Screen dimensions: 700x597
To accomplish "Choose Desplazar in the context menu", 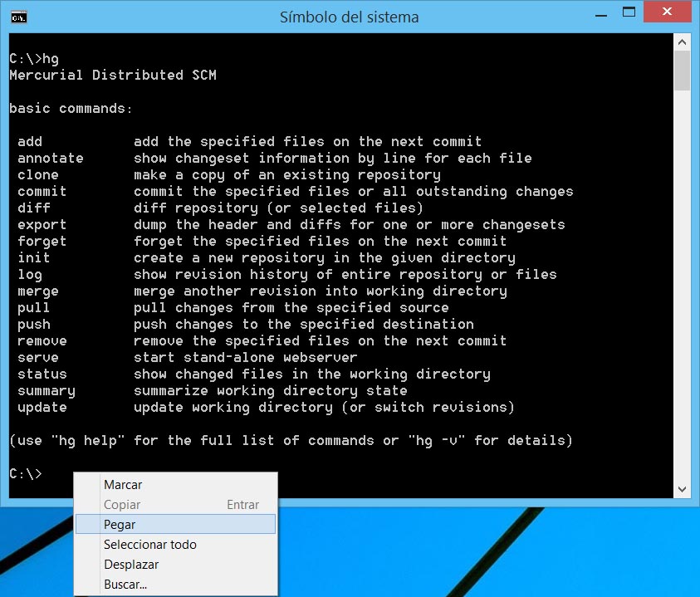I will pos(131,565).
